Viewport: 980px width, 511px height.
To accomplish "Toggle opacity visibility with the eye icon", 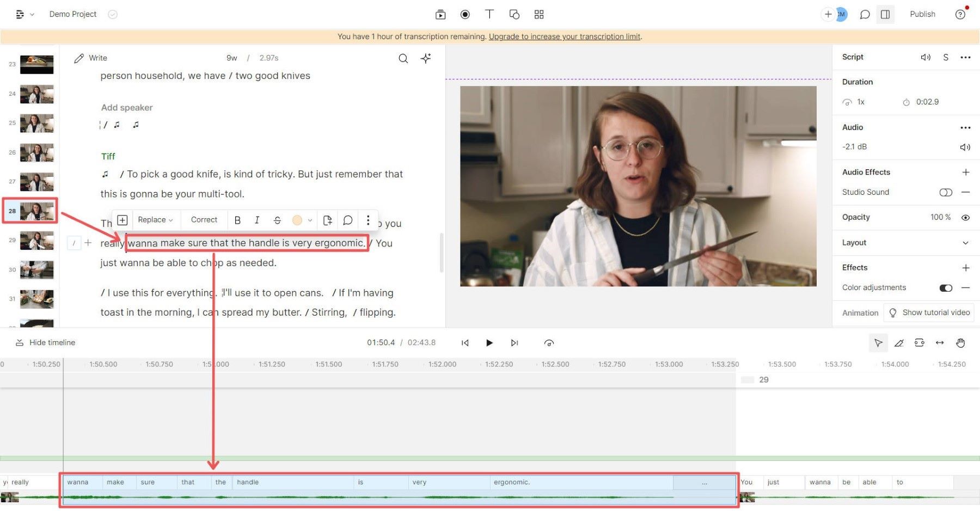I will tap(965, 217).
